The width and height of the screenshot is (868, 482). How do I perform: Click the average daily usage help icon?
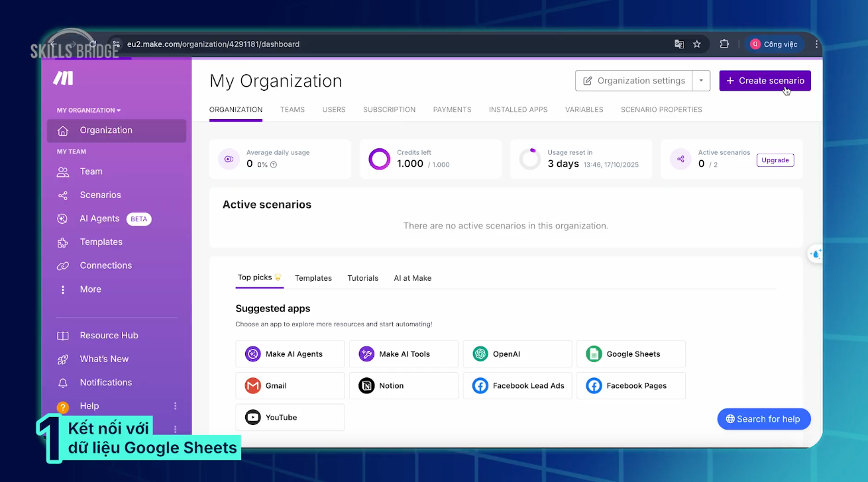[x=274, y=165]
